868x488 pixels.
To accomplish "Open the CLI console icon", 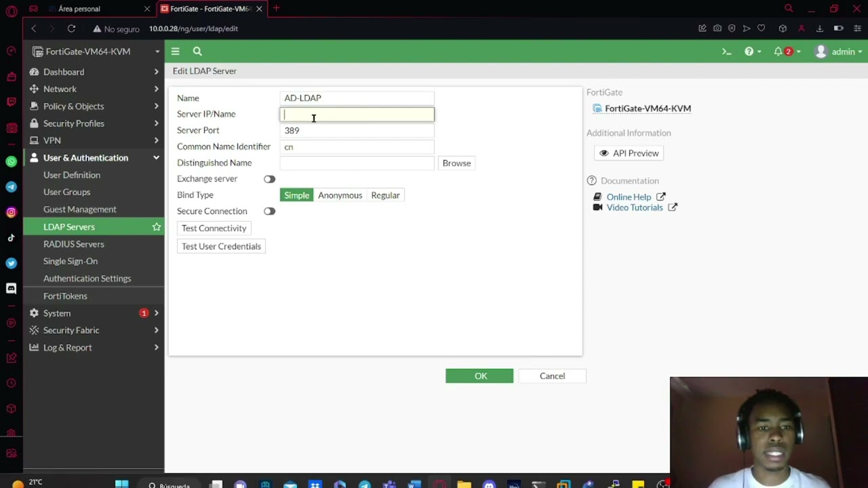I will tap(726, 52).
